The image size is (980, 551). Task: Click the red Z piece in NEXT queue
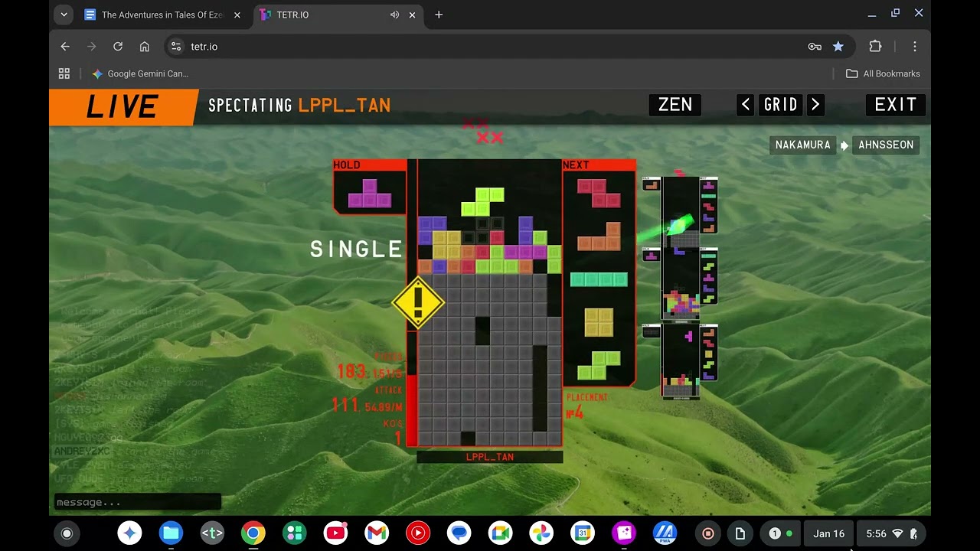click(599, 194)
